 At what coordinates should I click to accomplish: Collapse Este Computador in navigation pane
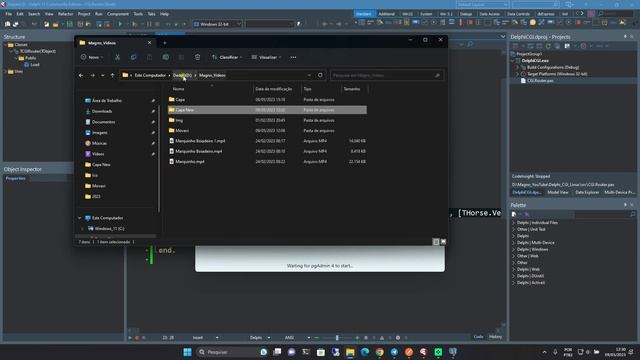80,218
